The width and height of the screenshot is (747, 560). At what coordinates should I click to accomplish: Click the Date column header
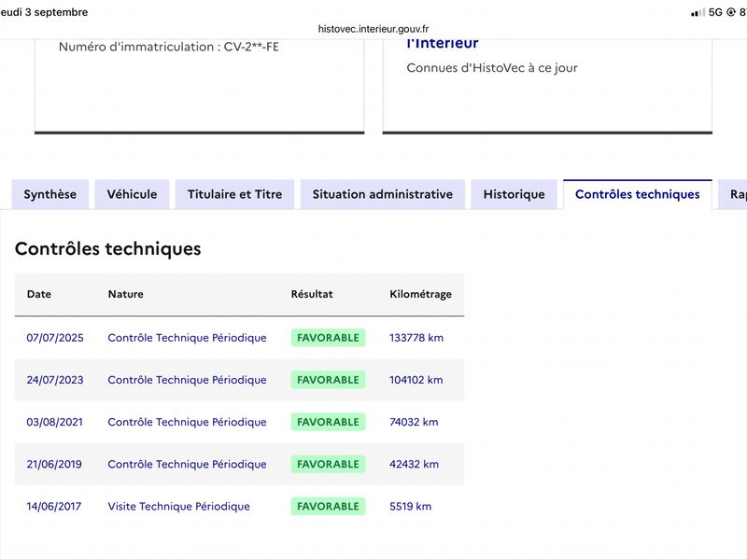click(39, 294)
